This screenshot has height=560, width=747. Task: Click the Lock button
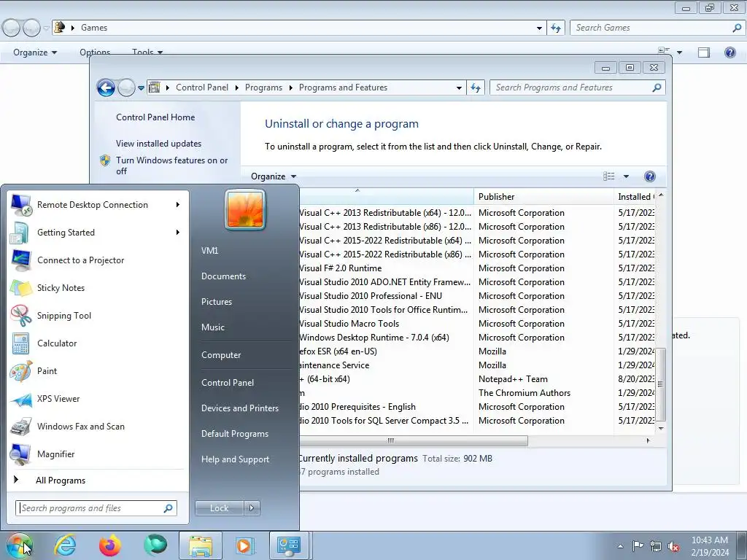(x=219, y=508)
